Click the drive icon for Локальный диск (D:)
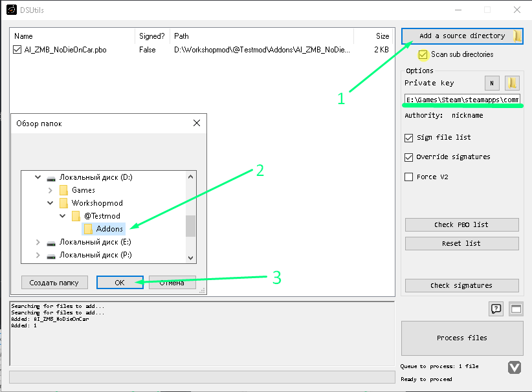 click(x=51, y=179)
